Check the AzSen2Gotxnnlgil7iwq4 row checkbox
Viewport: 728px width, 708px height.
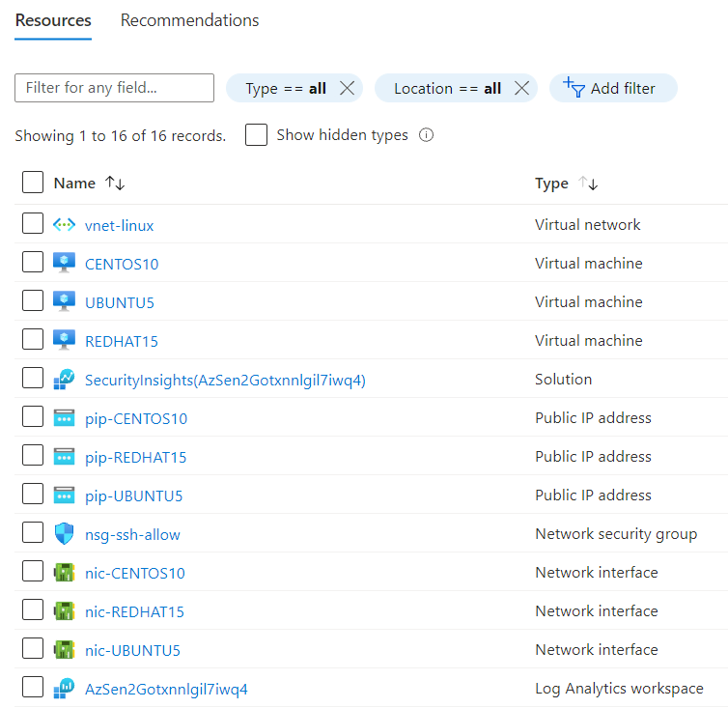(x=33, y=687)
